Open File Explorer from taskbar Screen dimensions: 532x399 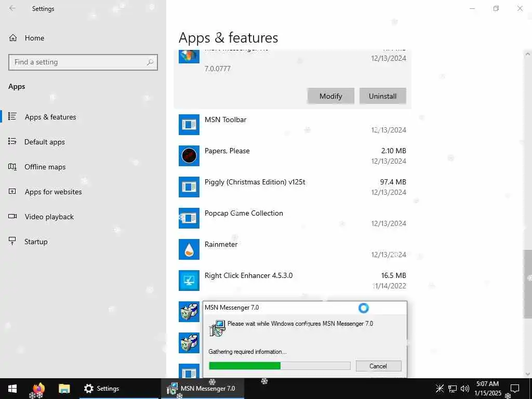(64, 389)
